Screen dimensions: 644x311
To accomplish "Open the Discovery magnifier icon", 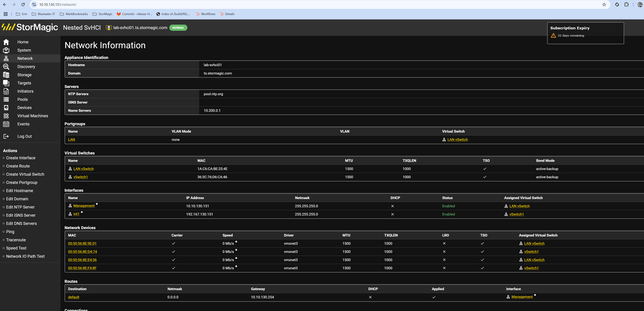I will click(x=6, y=66).
